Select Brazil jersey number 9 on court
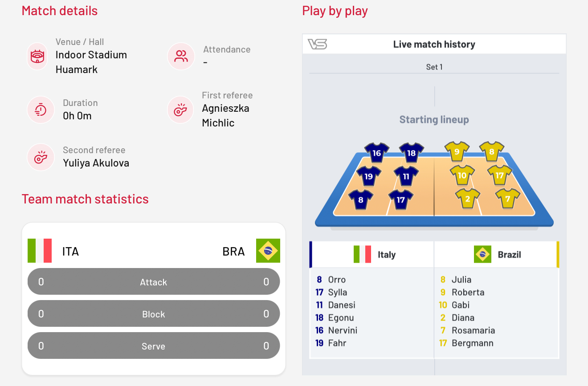588x386 pixels. pos(457,151)
